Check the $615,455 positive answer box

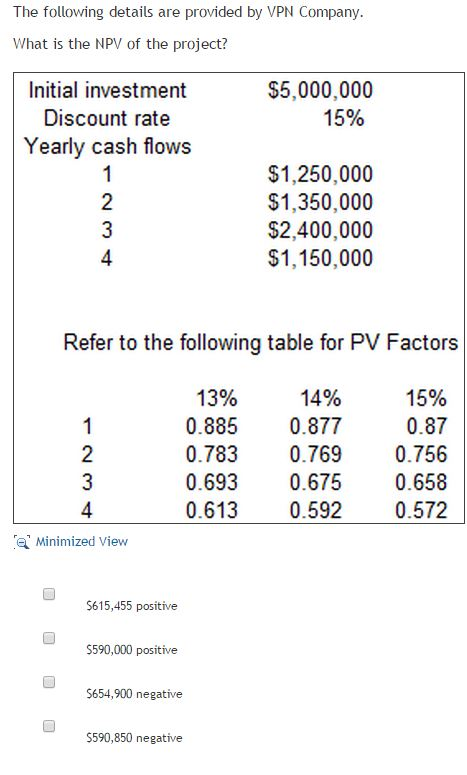click(x=49, y=594)
